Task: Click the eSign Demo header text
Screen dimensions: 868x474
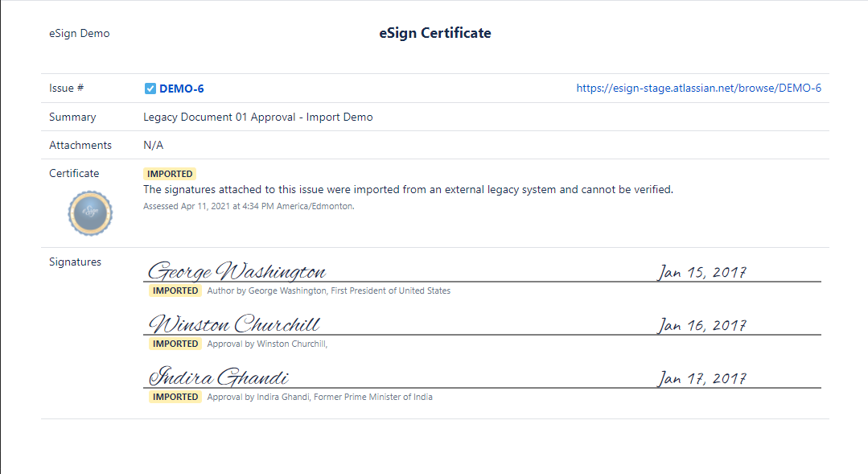Action: point(79,34)
